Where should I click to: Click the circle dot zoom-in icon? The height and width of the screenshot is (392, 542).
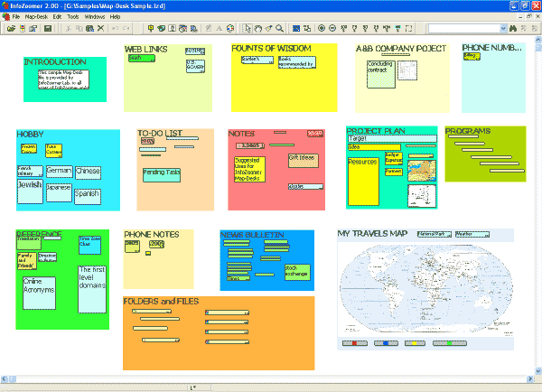(322, 28)
